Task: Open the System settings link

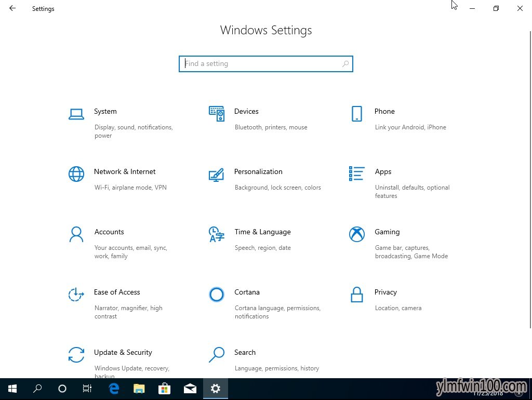Action: (x=105, y=112)
